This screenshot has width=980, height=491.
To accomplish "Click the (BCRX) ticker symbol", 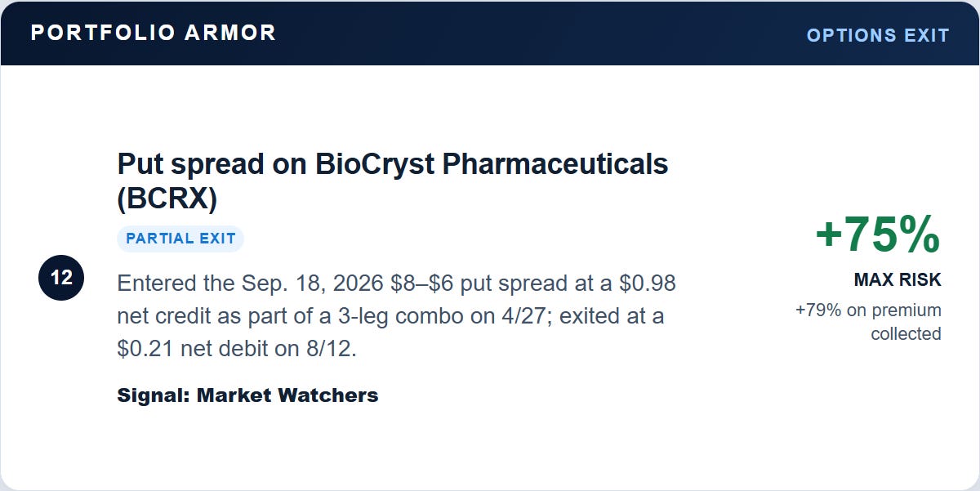I will (167, 199).
